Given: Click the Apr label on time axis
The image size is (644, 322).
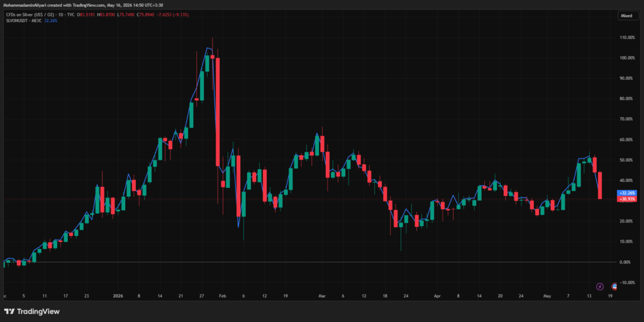Looking at the screenshot, I should tap(437, 296).
